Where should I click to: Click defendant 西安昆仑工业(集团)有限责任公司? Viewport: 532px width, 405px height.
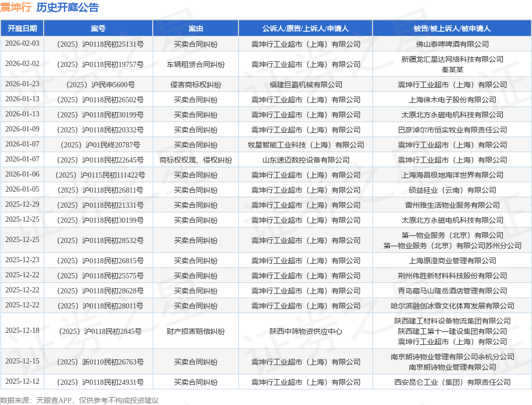pos(453,382)
